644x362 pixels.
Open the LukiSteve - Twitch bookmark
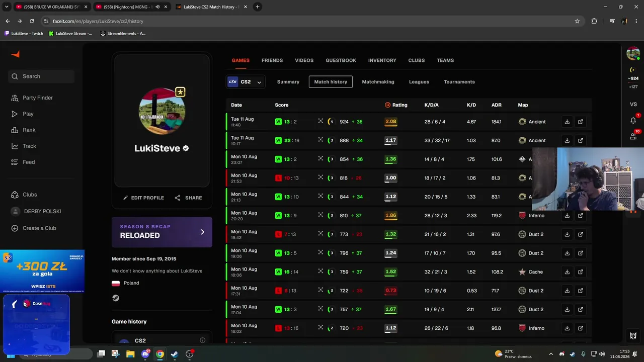[x=24, y=34]
